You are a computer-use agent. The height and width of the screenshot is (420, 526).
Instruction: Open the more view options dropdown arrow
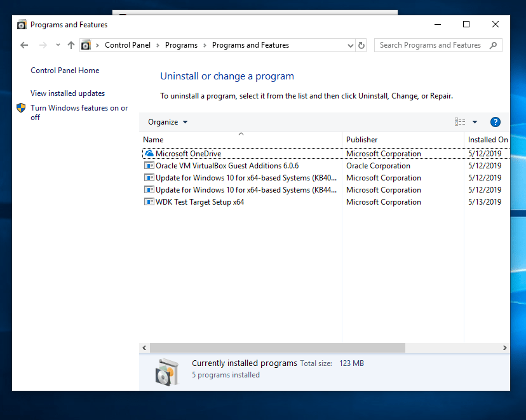pyautogui.click(x=475, y=122)
